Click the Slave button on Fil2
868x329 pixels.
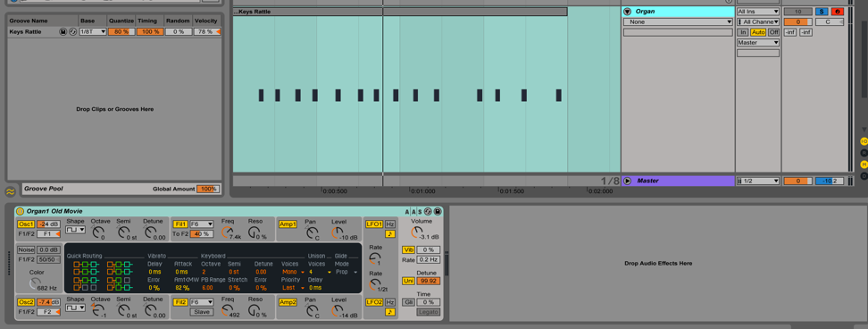[x=202, y=312]
